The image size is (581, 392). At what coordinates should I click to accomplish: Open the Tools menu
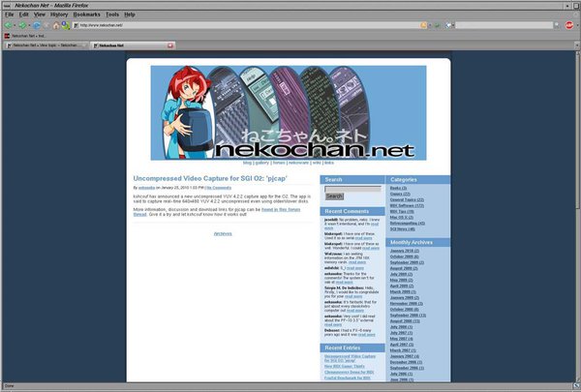(x=112, y=15)
